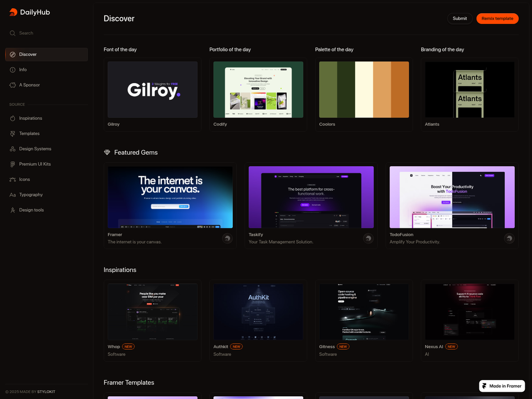Open the Discover sidebar item
Image resolution: width=532 pixels, height=399 pixels.
pyautogui.click(x=47, y=54)
